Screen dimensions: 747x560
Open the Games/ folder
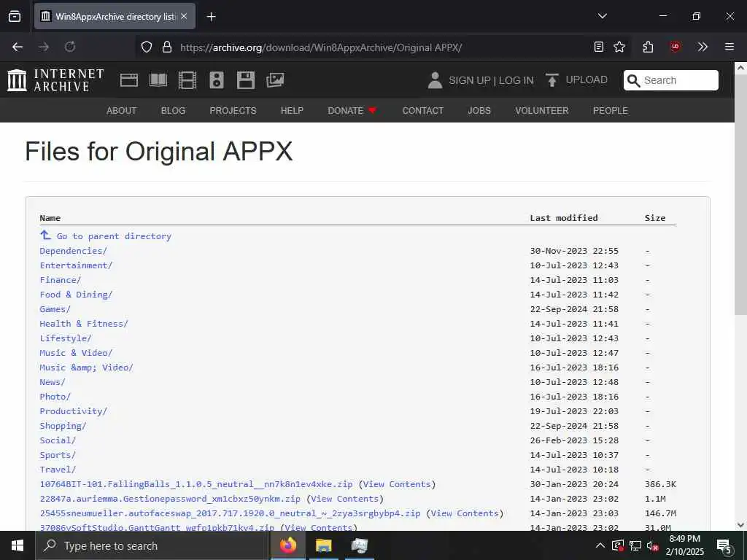[55, 309]
